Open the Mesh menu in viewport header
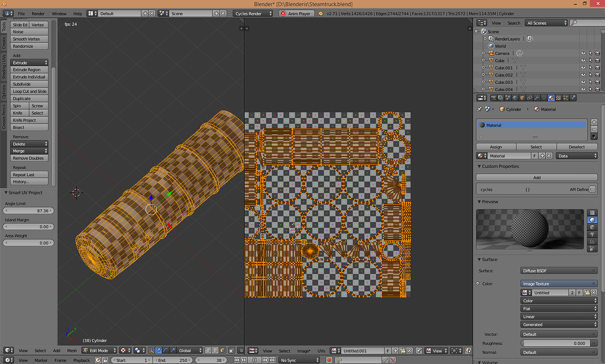The image size is (605, 364). pyautogui.click(x=72, y=350)
